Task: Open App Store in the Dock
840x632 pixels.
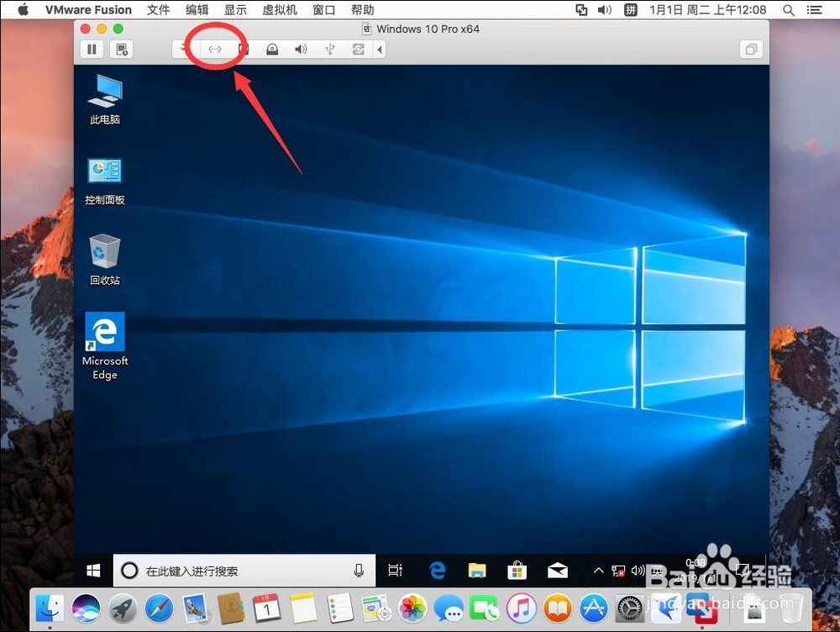Action: [x=594, y=608]
